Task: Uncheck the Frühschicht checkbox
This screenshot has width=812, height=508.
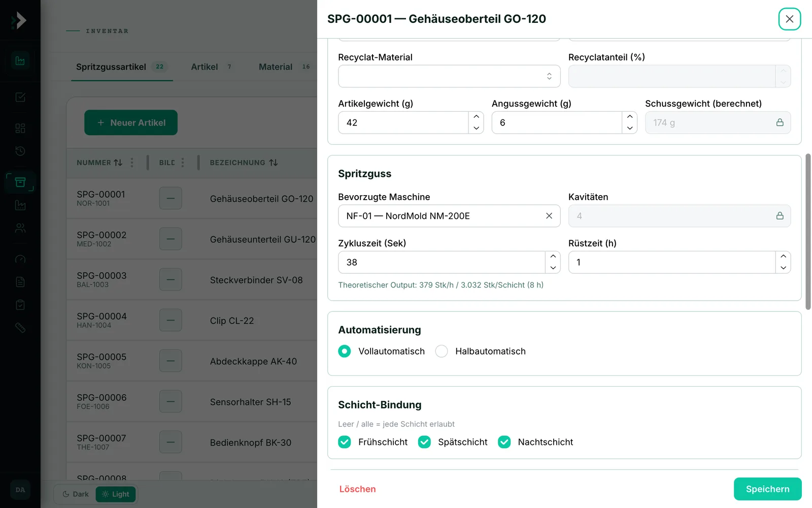Action: pos(345,442)
